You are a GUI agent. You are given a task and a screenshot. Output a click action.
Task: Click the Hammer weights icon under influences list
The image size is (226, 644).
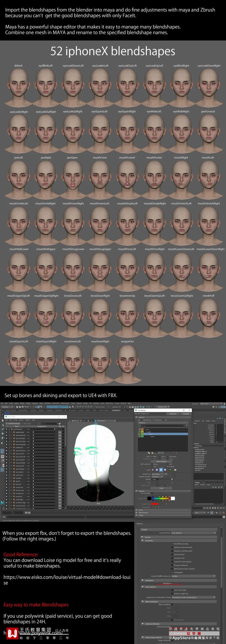coord(156,453)
